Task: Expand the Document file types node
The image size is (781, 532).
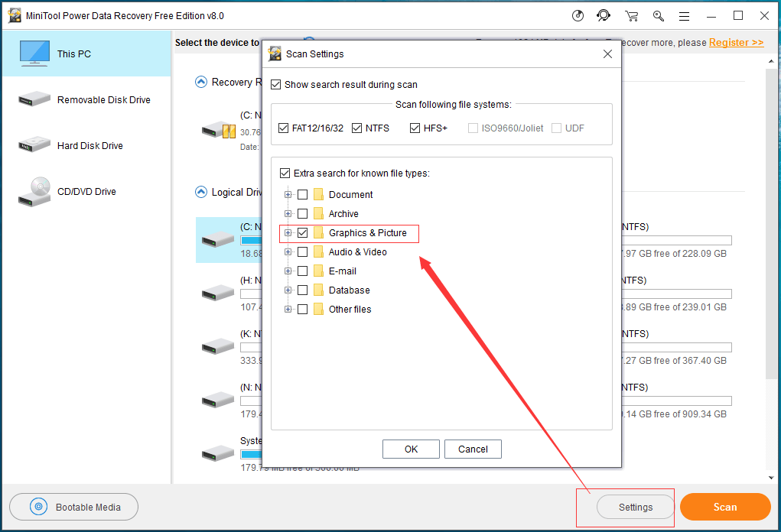Action: 288,195
